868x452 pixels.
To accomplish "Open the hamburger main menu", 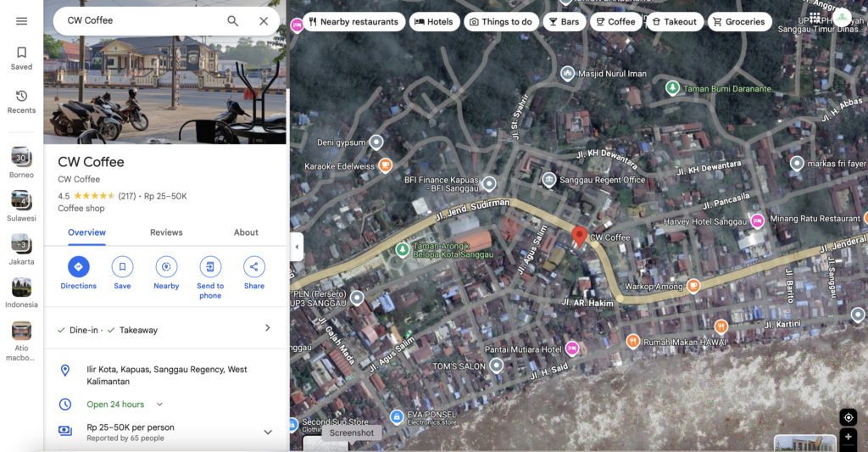I will point(21,21).
